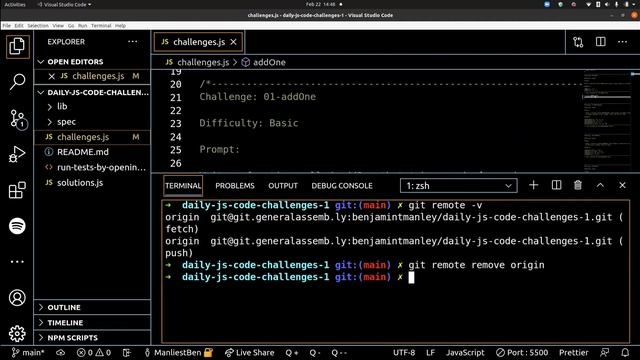Change encoding via UTF-8 status item
This screenshot has height=360, width=640.
(x=404, y=353)
